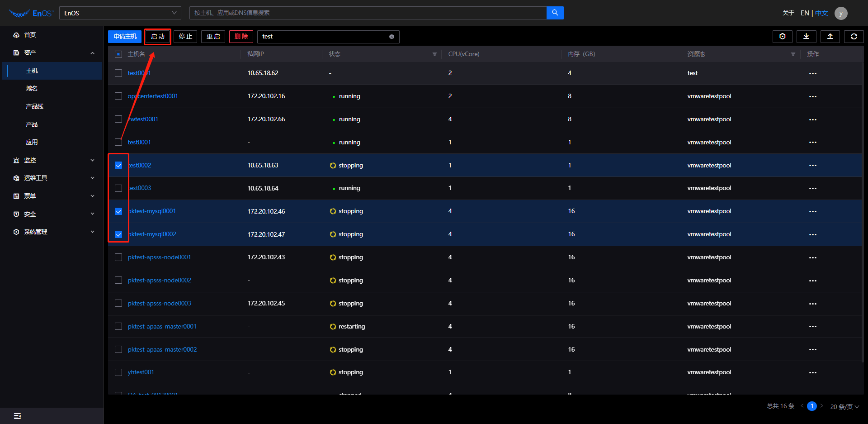
Task: Select 产品线 in the sidebar
Action: point(34,106)
